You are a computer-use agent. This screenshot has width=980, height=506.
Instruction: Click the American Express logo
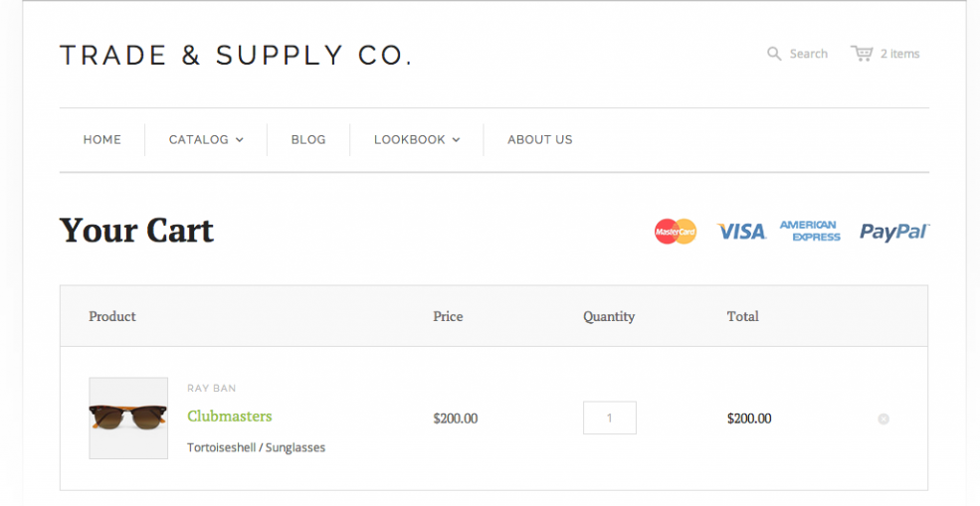point(810,231)
